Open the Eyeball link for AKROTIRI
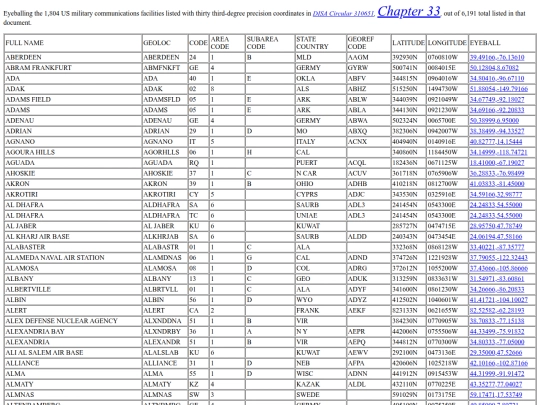Screen dimensions: 540x405 pos(496,194)
